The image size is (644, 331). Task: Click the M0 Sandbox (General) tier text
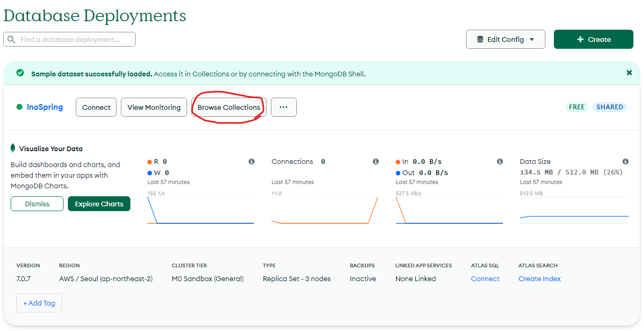click(x=208, y=278)
